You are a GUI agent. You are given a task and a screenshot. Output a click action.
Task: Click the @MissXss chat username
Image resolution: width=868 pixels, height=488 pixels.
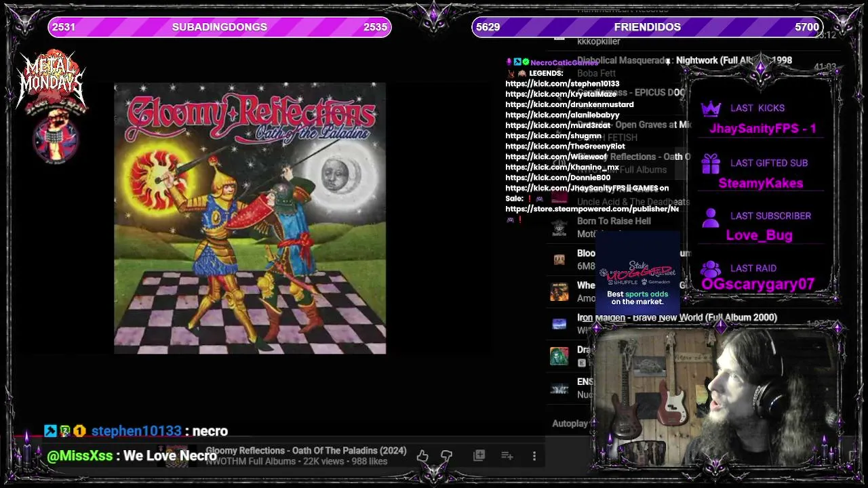click(80, 455)
